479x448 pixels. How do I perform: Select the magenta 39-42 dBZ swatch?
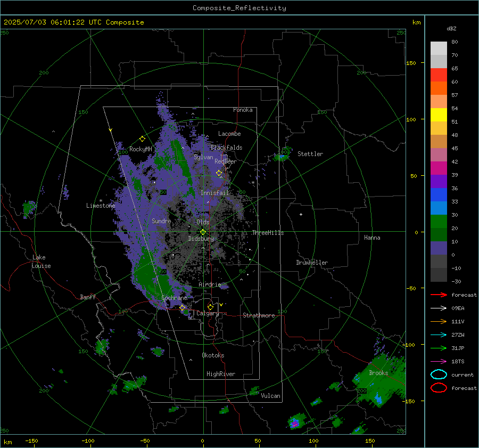point(439,168)
